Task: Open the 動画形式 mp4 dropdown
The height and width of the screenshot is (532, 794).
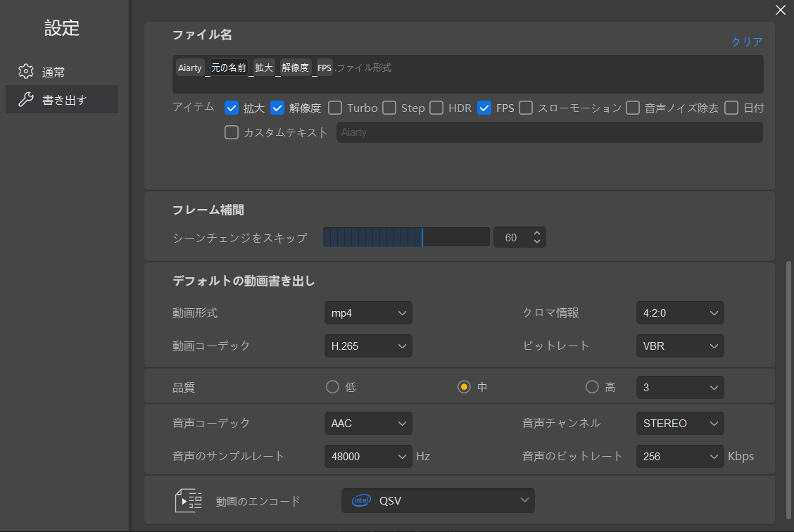Action: pyautogui.click(x=368, y=313)
